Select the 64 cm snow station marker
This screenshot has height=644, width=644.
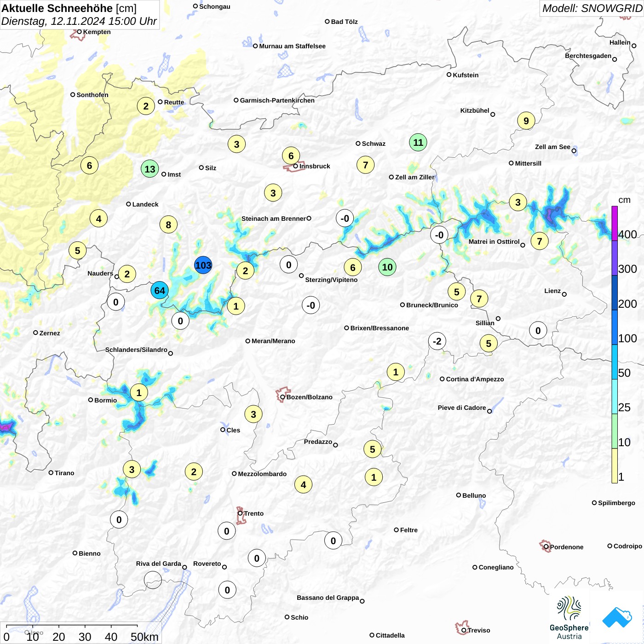(x=160, y=291)
